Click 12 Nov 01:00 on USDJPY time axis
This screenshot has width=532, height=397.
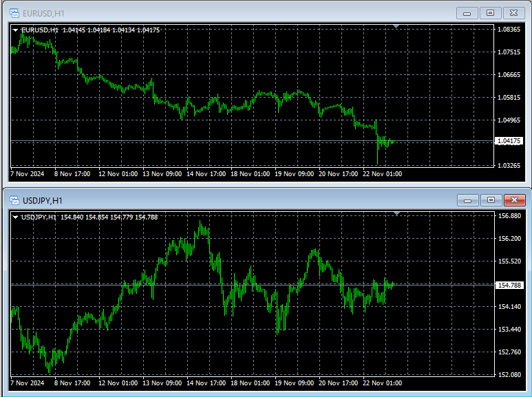(118, 383)
